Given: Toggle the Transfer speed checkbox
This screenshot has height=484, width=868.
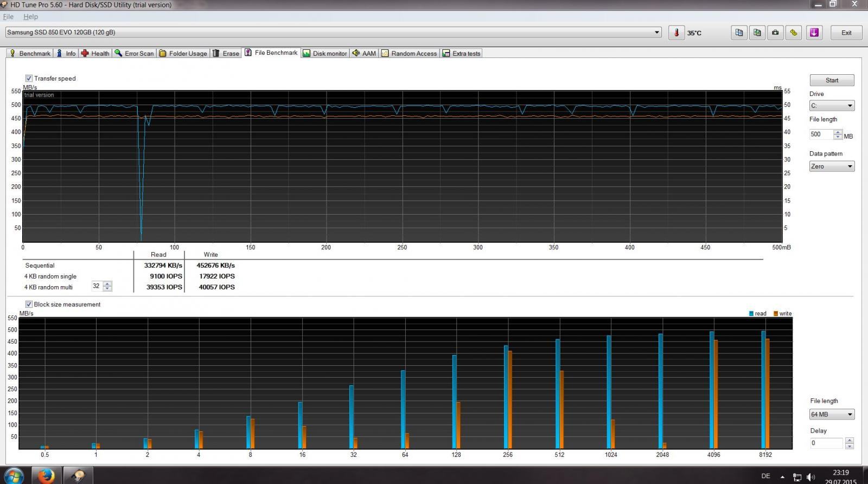Looking at the screenshot, I should pyautogui.click(x=29, y=78).
